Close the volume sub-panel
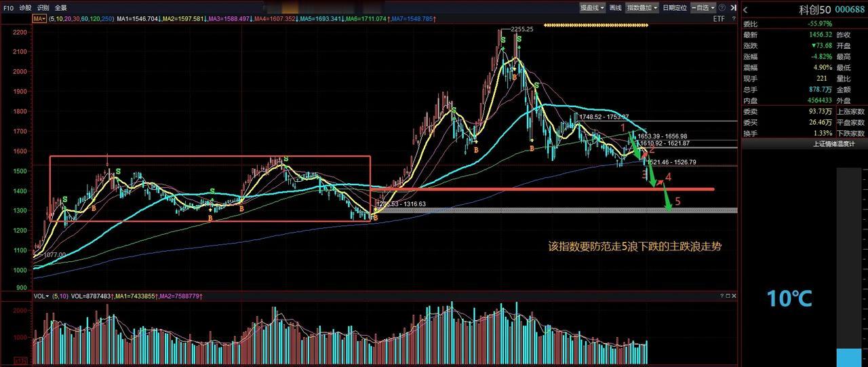Screen dimensions: 868x367 click(x=734, y=296)
